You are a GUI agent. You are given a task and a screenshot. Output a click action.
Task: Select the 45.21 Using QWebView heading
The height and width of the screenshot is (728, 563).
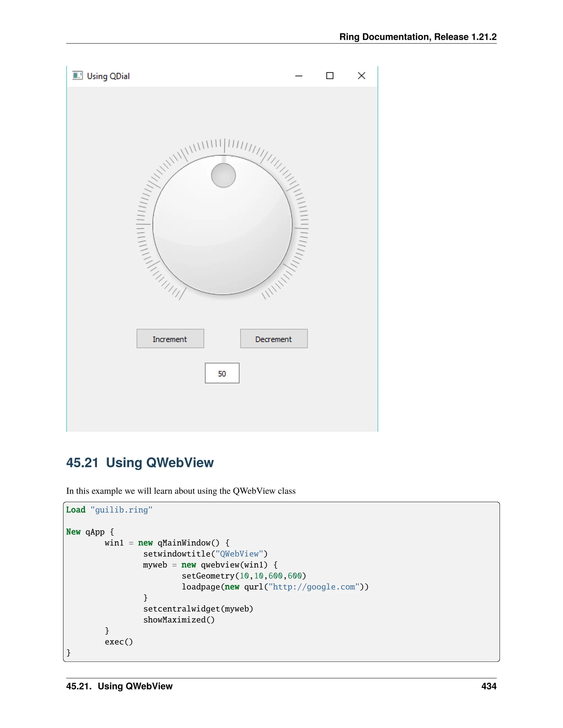(140, 463)
